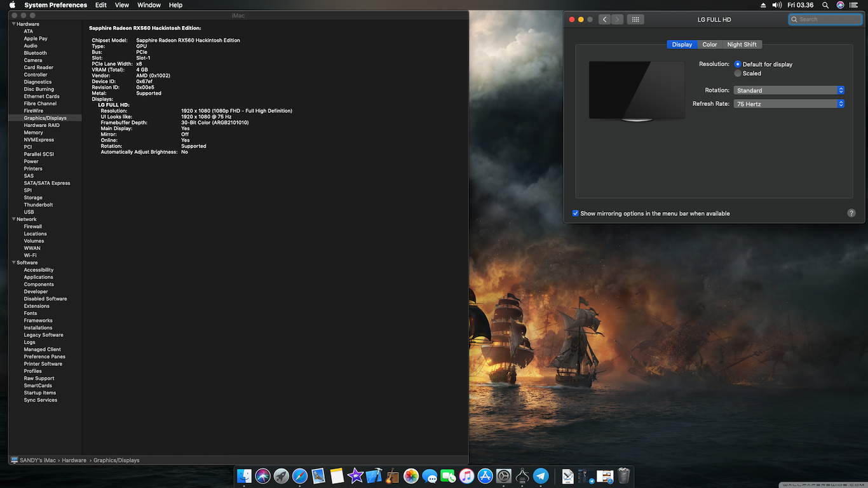Open System Information chip icon in Dock
The image size is (868, 488).
[522, 475]
